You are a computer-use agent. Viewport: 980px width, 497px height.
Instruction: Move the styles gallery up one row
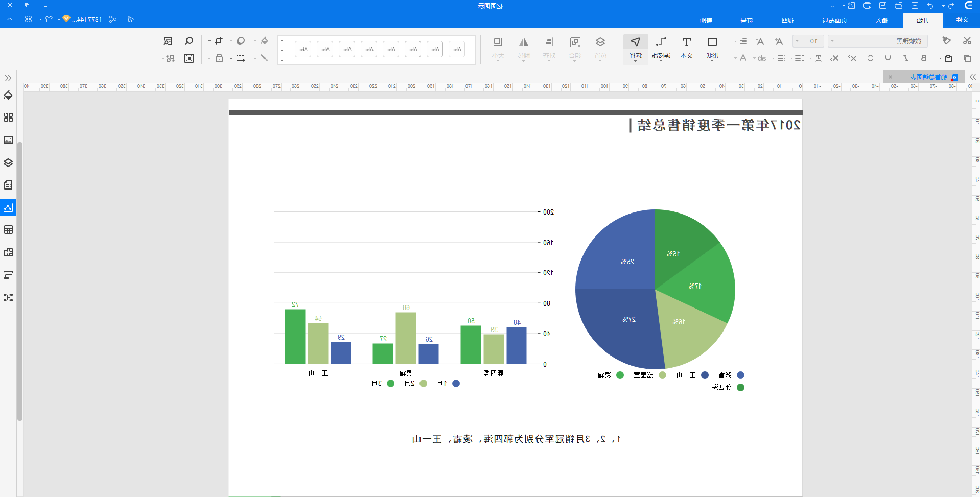coord(282,40)
